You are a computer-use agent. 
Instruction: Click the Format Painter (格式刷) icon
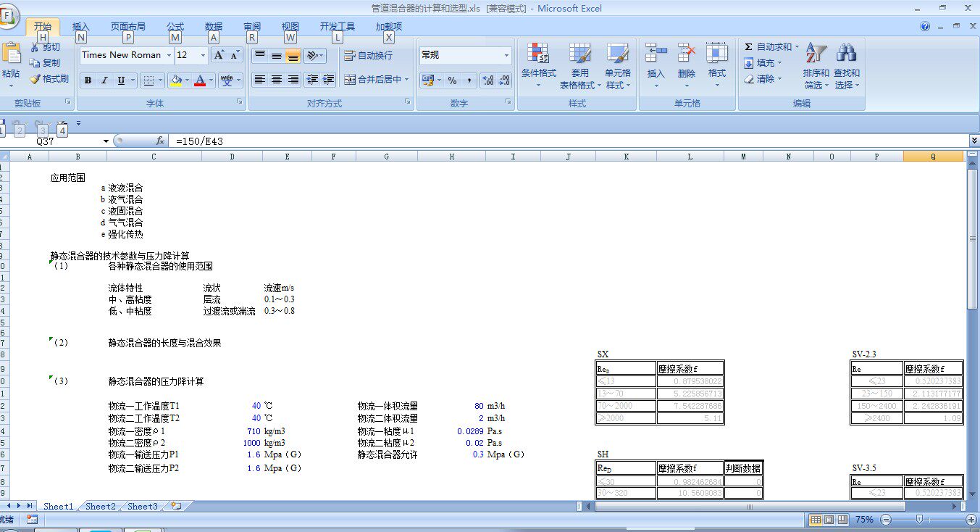35,79
